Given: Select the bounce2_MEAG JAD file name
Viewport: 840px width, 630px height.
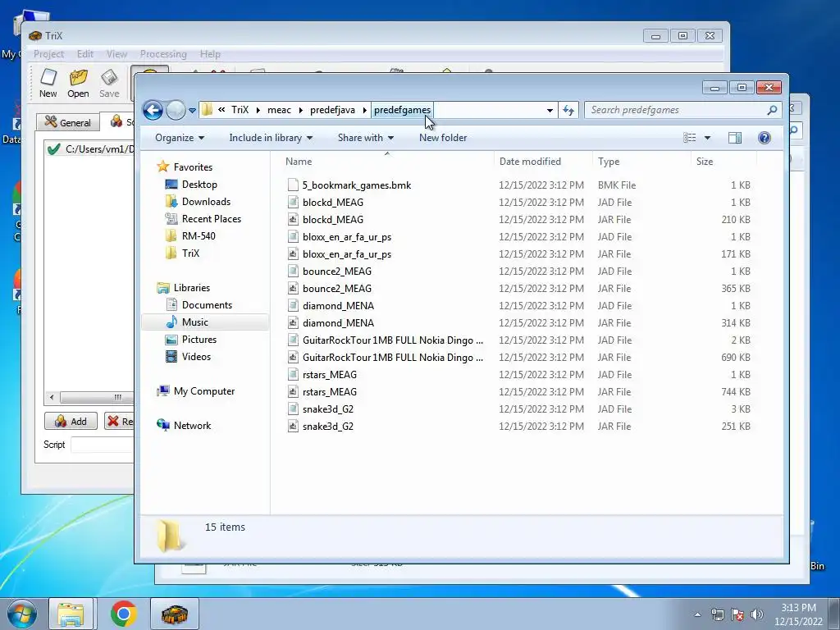Looking at the screenshot, I should click(x=337, y=271).
